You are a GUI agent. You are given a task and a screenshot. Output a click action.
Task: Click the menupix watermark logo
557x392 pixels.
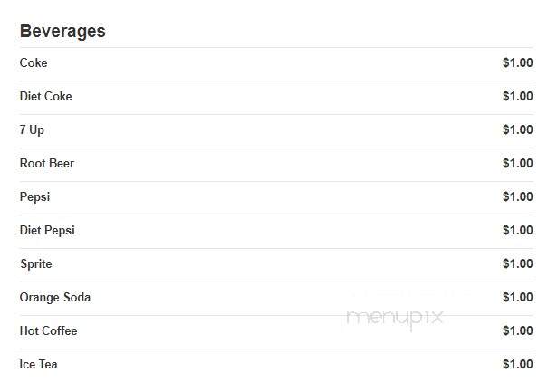(x=395, y=318)
